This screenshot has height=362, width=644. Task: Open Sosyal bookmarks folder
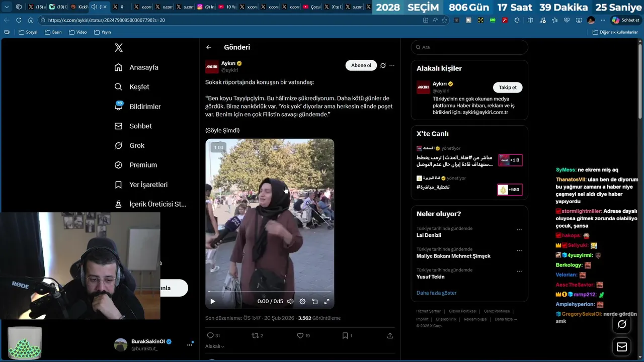[28, 32]
